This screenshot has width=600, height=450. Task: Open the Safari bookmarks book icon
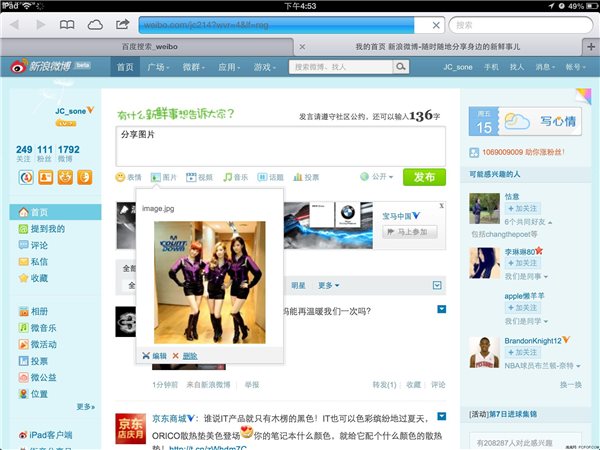(x=67, y=25)
